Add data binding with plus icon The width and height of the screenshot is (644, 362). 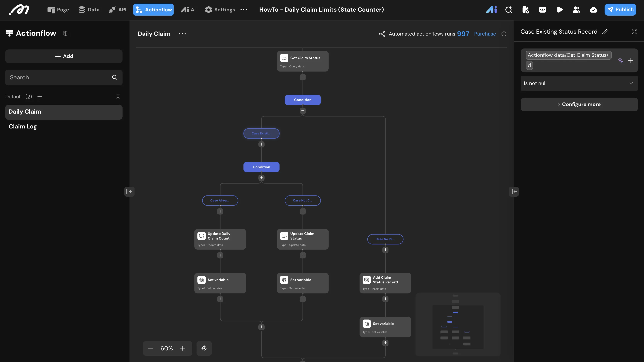click(x=631, y=60)
